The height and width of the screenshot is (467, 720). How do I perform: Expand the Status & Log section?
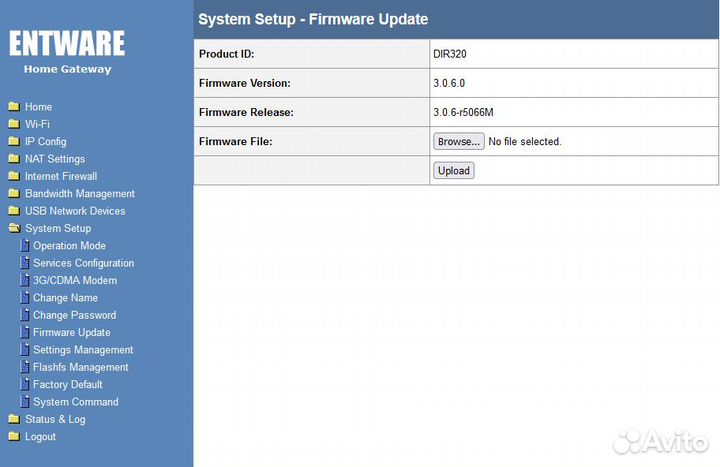55,420
